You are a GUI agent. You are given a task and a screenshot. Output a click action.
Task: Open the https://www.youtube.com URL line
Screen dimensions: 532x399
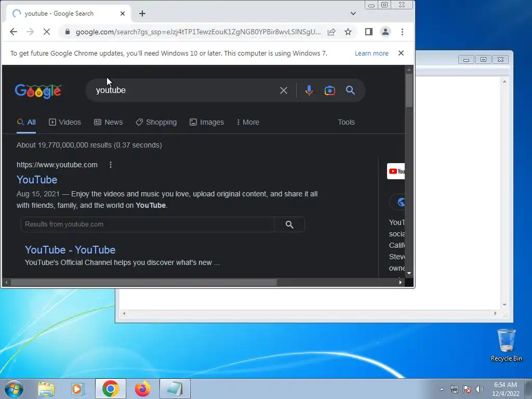(57, 165)
